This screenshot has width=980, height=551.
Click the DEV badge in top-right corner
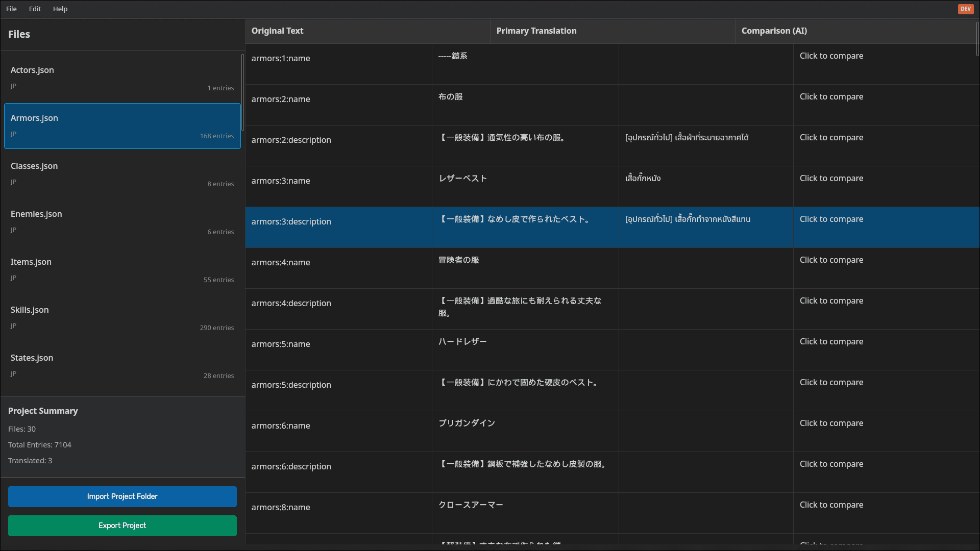[x=965, y=9]
